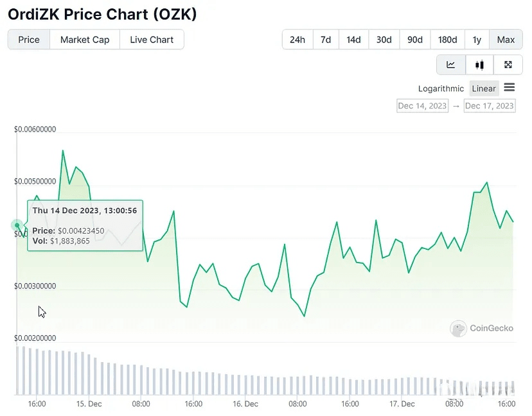Screen dimensions: 532x416
Task: Enable Logarithmic scale
Action: tap(441, 89)
